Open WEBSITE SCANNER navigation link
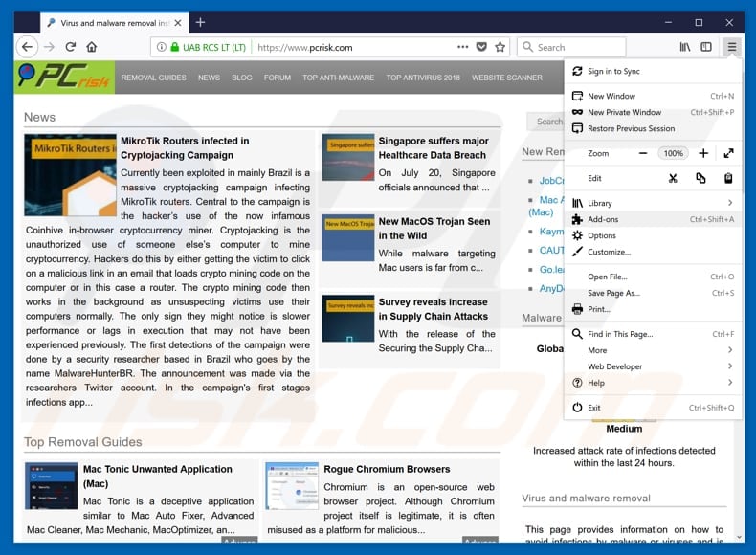The width and height of the screenshot is (756, 555). [507, 78]
